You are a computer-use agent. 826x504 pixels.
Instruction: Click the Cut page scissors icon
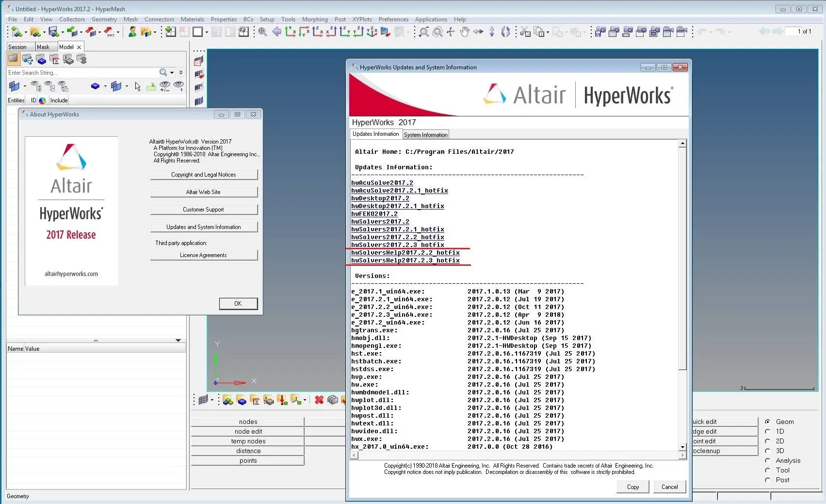click(x=525, y=32)
